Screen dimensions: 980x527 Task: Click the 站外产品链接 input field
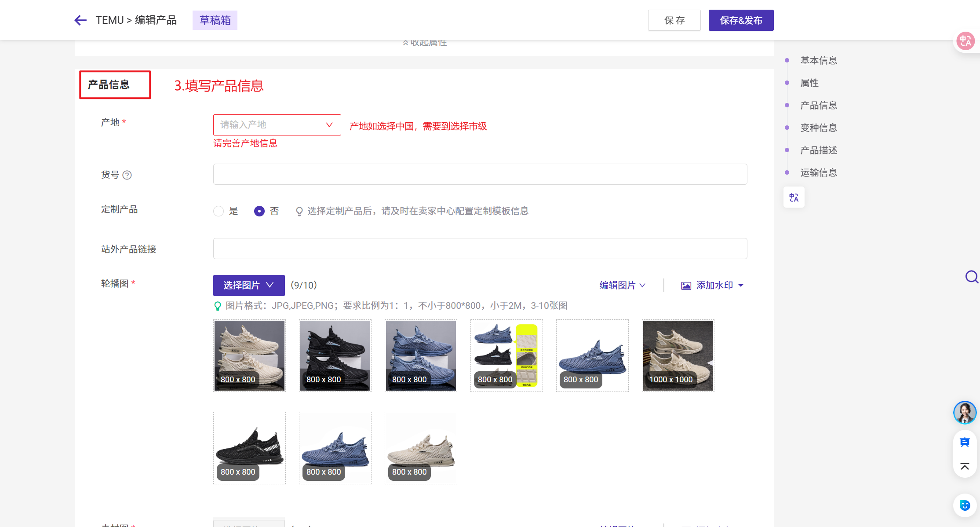click(x=480, y=249)
